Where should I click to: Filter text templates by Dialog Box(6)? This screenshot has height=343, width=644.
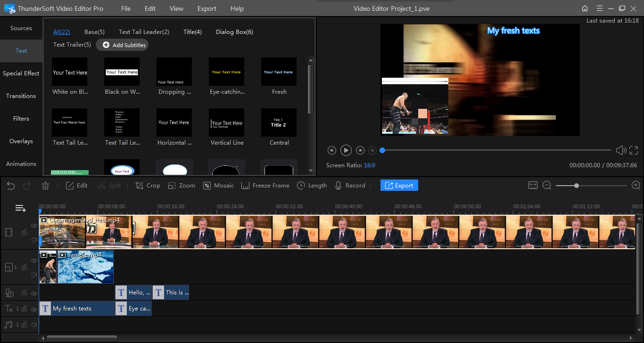point(234,32)
